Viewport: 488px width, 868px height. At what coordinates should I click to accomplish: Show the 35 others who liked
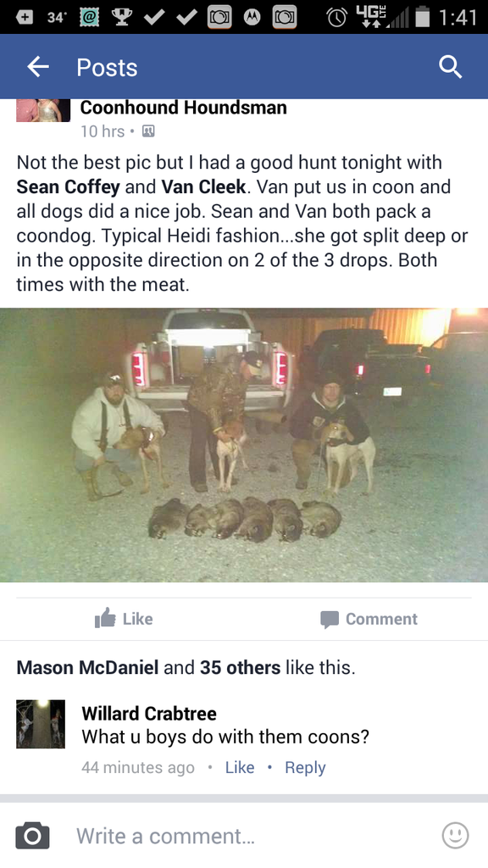(x=240, y=667)
